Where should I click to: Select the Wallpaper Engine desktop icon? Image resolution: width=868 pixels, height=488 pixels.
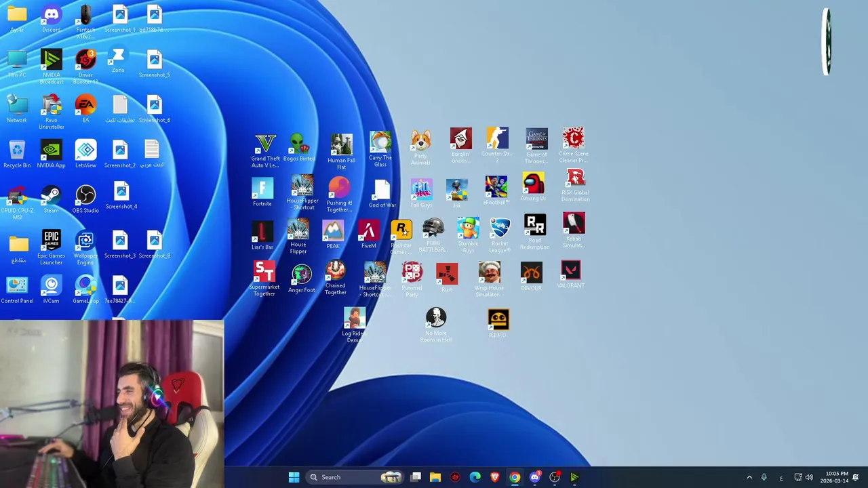85,248
